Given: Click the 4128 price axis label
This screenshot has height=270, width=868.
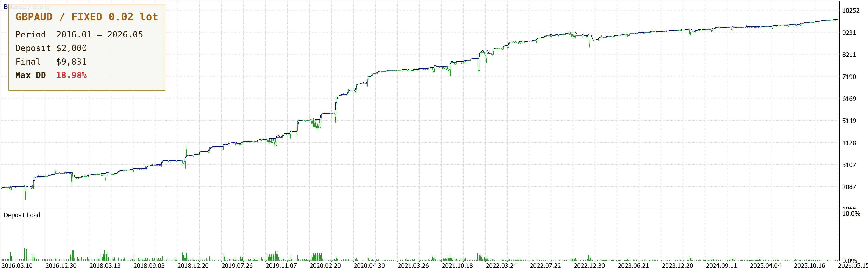Looking at the screenshot, I should point(849,143).
